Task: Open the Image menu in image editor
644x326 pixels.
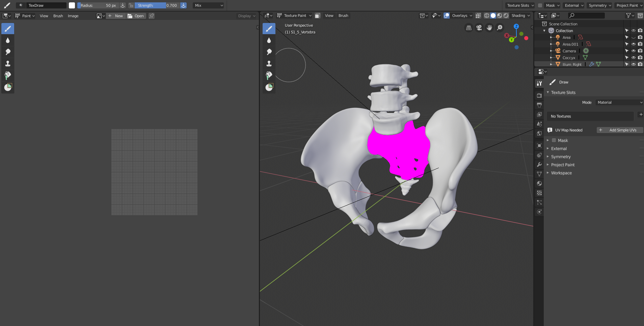Action: [73, 16]
